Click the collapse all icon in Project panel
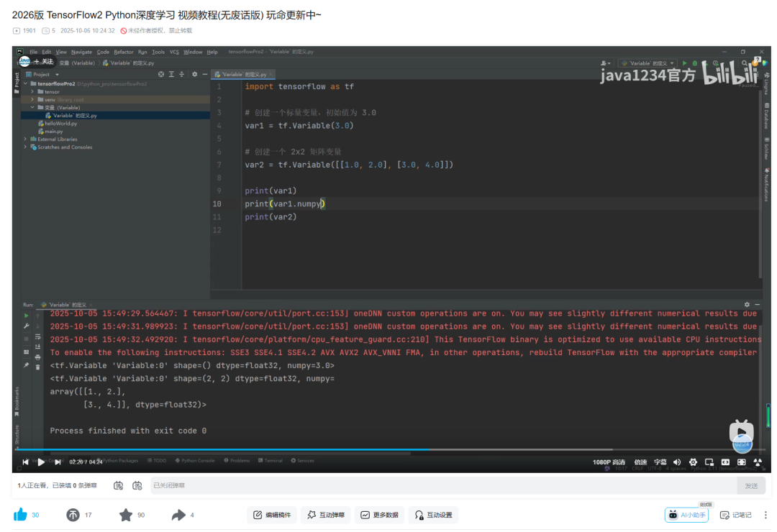The height and width of the screenshot is (532, 777). 182,74
